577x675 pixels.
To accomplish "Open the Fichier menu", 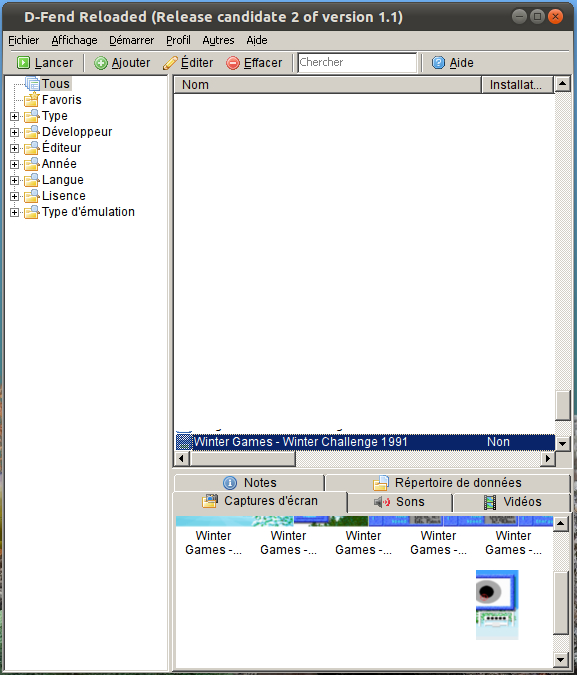I will coord(24,40).
